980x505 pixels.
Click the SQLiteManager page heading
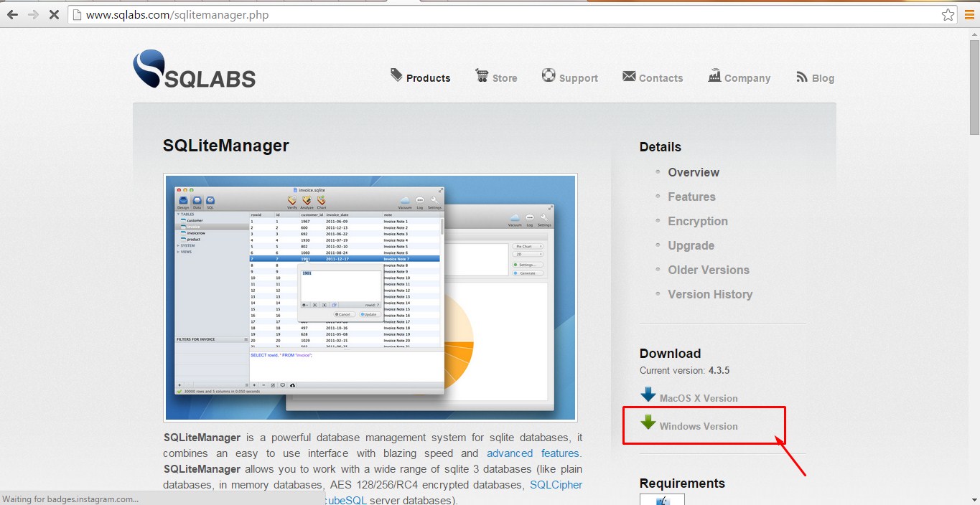(225, 146)
